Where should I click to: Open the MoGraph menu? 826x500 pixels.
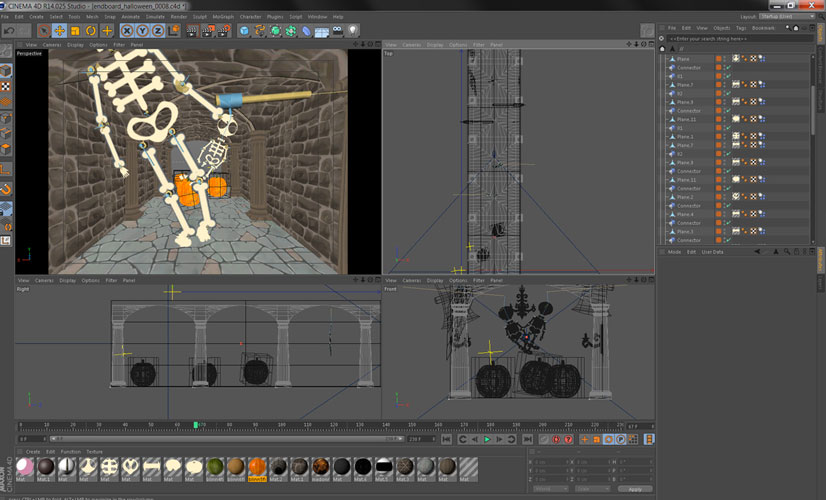click(x=222, y=17)
